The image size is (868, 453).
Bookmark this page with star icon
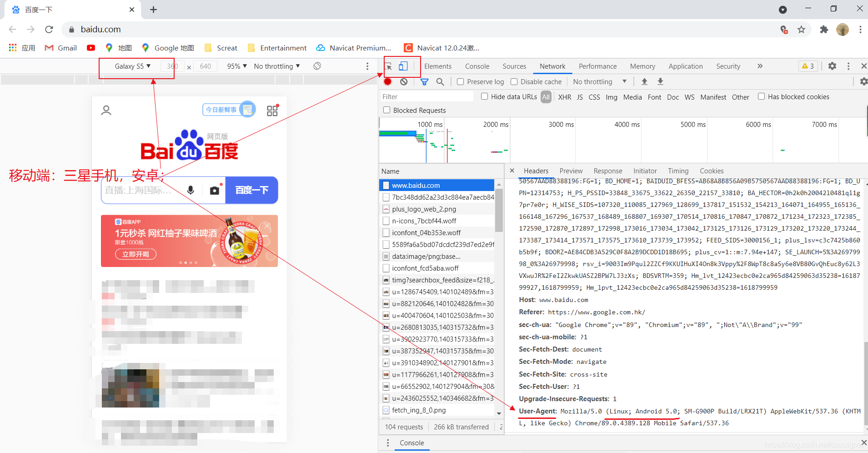point(801,30)
